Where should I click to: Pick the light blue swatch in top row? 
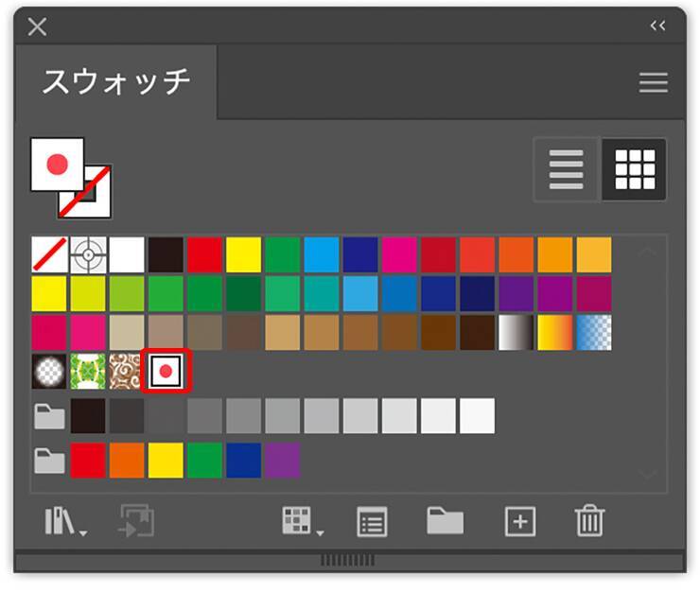tap(322, 254)
